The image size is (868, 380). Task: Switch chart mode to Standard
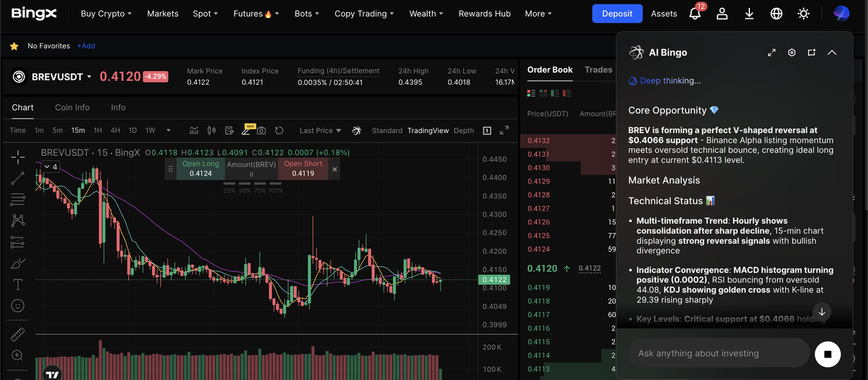(387, 130)
